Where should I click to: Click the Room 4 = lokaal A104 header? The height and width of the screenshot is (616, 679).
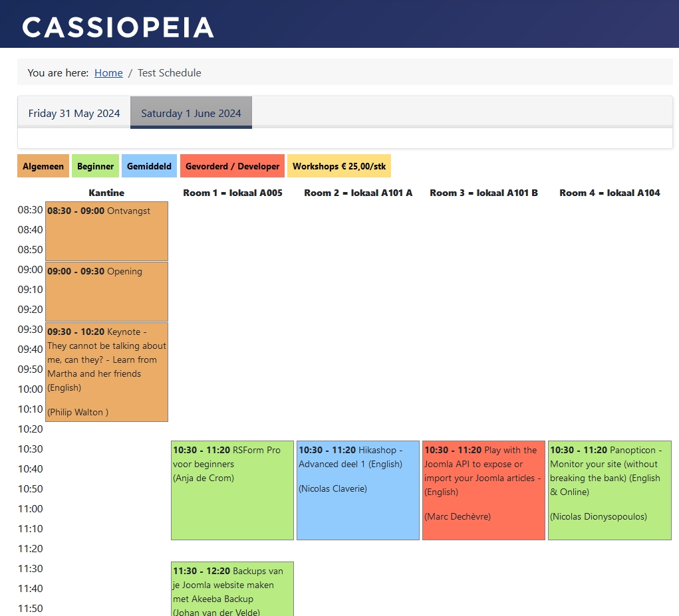point(609,193)
